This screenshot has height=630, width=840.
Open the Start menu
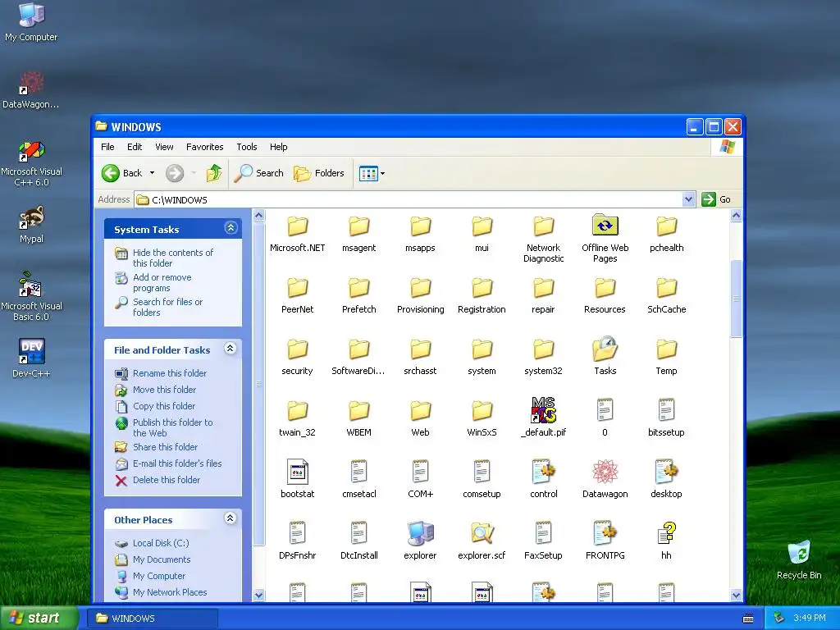coord(39,618)
